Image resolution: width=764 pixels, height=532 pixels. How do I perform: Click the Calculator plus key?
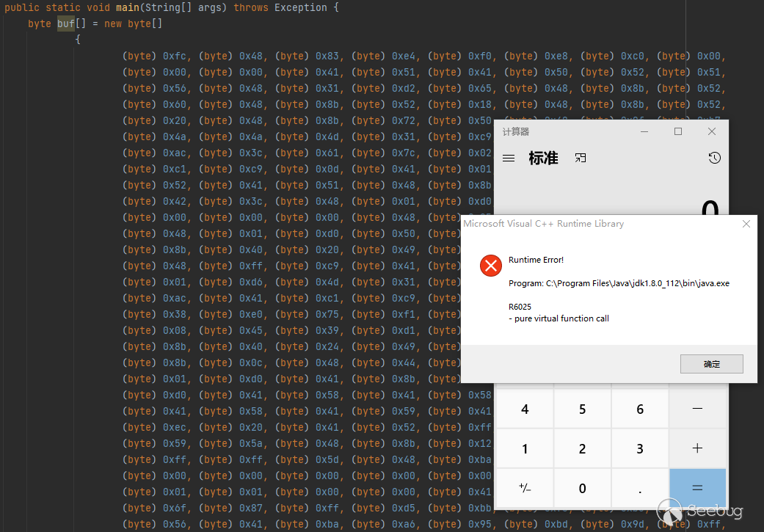(697, 448)
